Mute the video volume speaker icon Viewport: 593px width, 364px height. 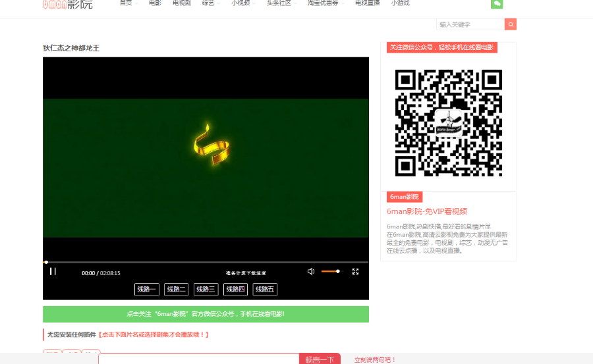pos(311,271)
